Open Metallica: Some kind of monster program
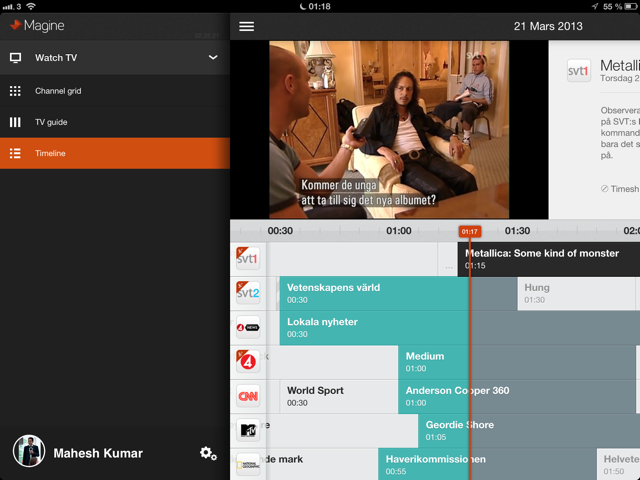Screen dimensions: 640x480 [x=549, y=259]
